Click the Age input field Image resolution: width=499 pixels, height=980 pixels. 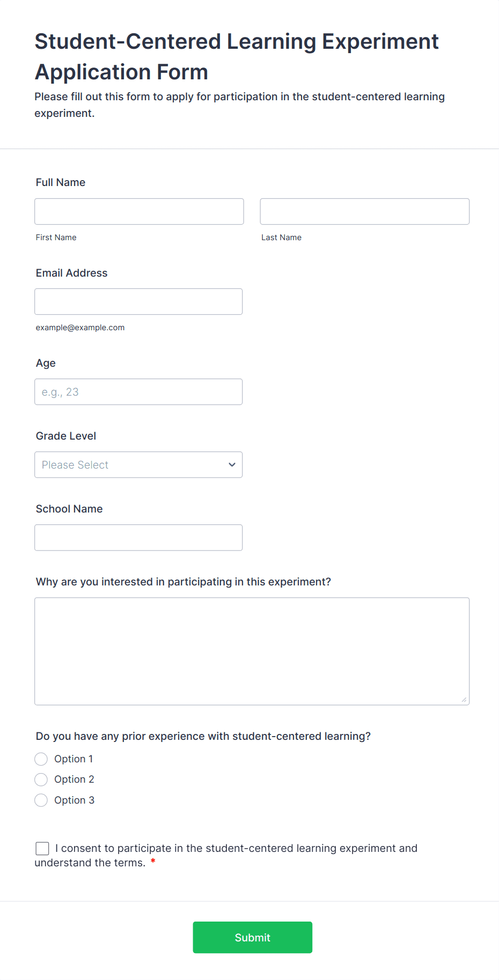[138, 392]
